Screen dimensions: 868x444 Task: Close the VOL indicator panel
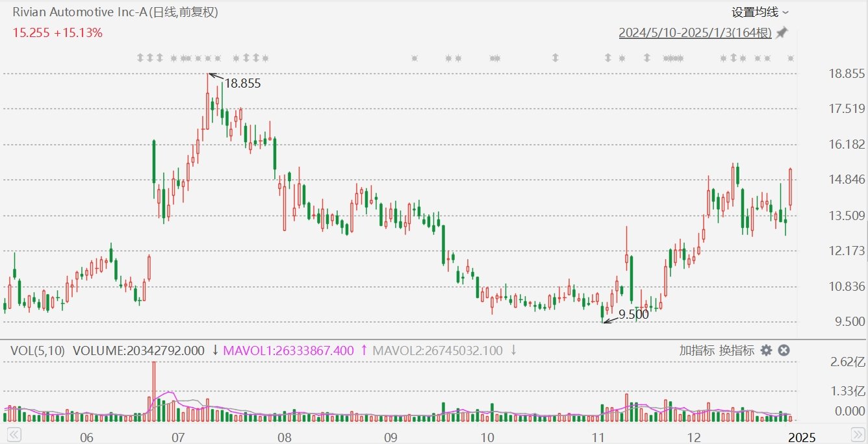click(784, 351)
